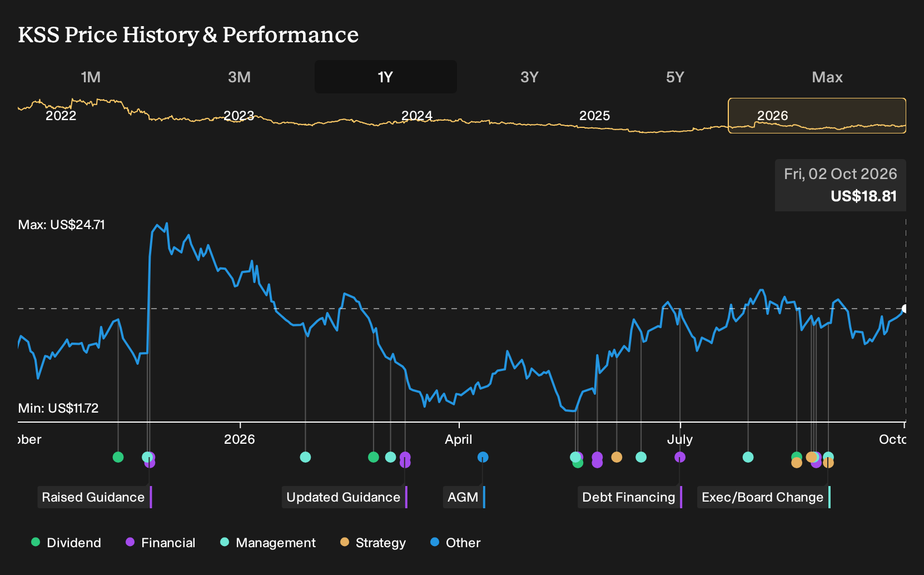Click the teal marker left of Updated Guidance's purple dots
Viewport: 924px width, 575px height.
click(x=390, y=457)
